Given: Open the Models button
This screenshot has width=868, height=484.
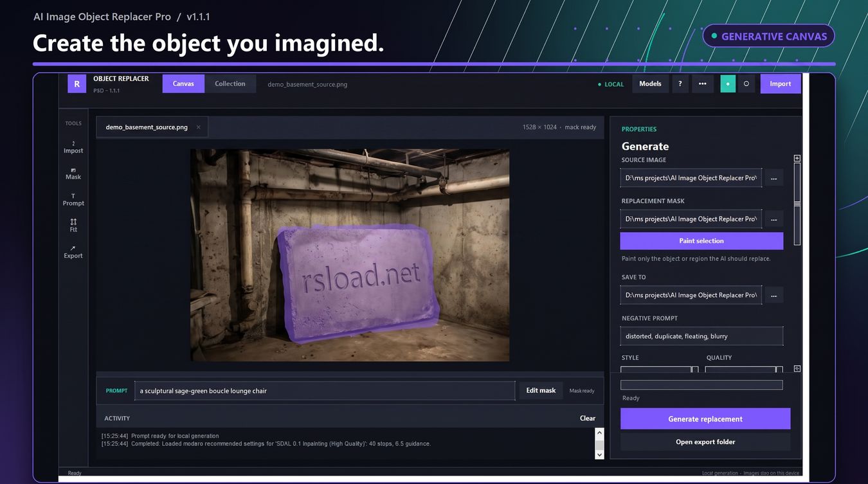Looking at the screenshot, I should pyautogui.click(x=650, y=84).
